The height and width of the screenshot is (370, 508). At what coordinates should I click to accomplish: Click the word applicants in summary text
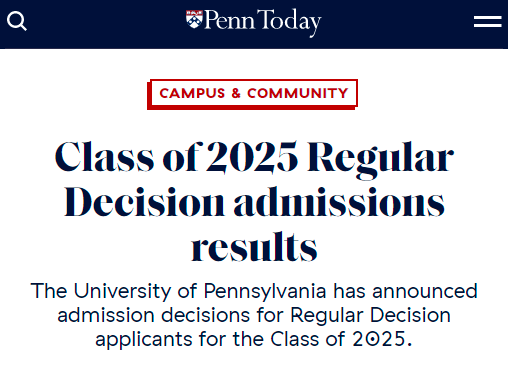click(x=144, y=340)
